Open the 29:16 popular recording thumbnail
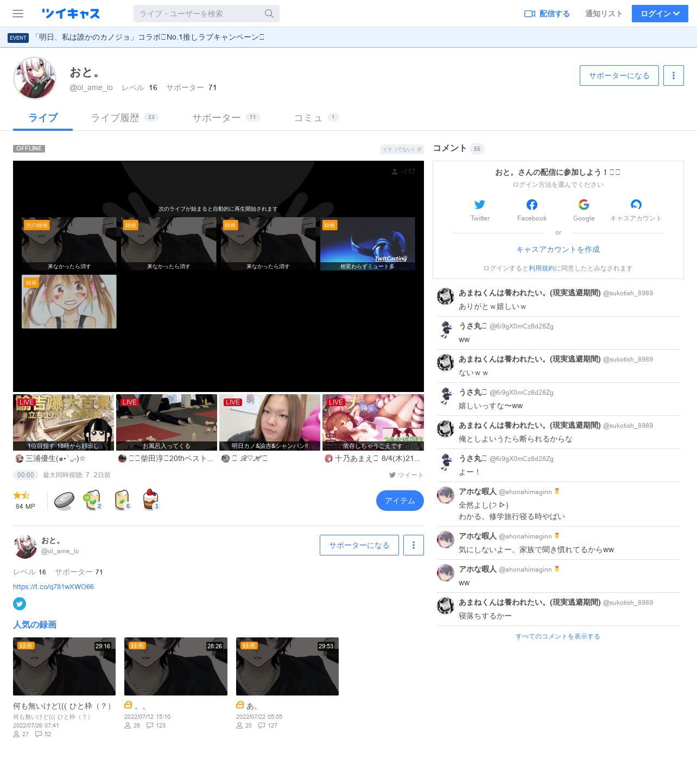This screenshot has width=697, height=784. click(x=64, y=666)
